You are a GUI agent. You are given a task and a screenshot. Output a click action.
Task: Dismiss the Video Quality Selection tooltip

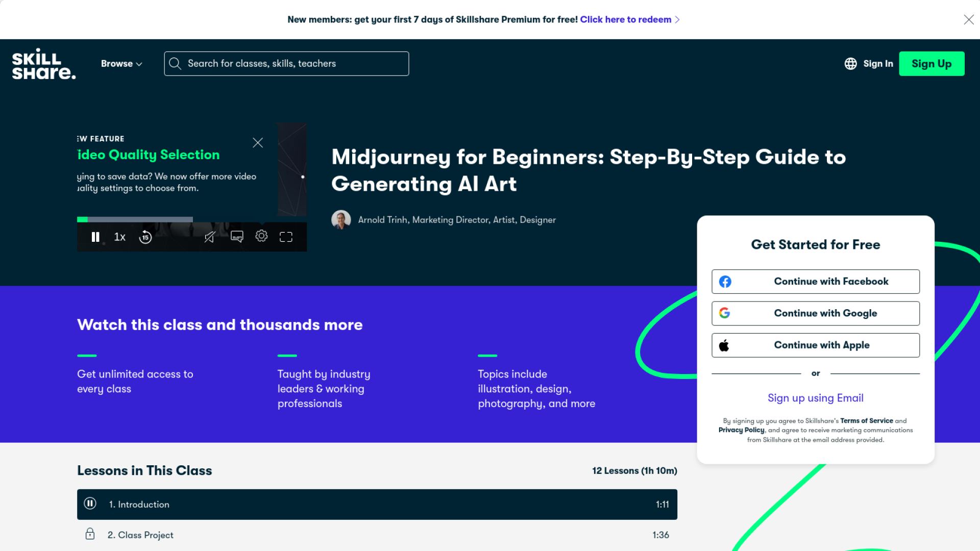(258, 143)
